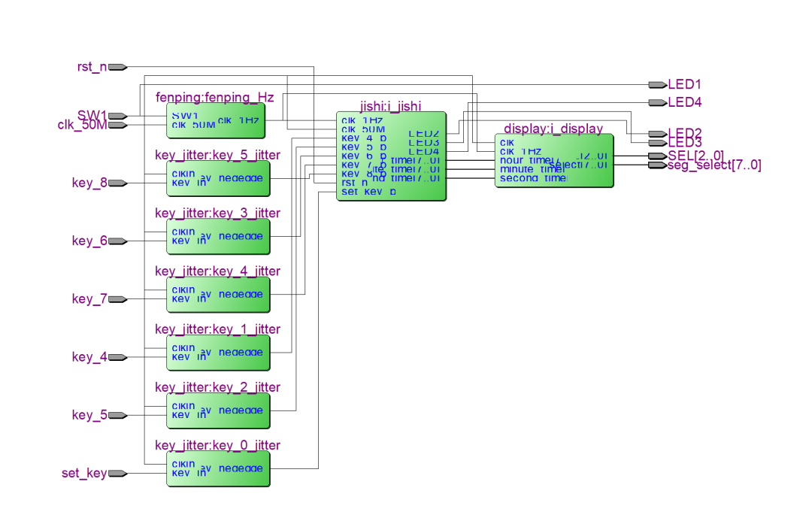Select the set_key input pin symbol
Viewport: 812px width, 527px height.
tap(117, 474)
